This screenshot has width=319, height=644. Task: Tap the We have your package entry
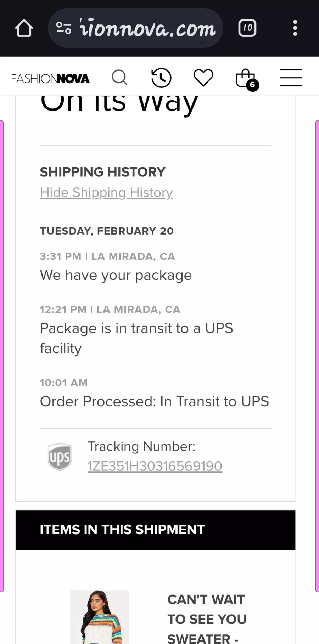click(116, 275)
